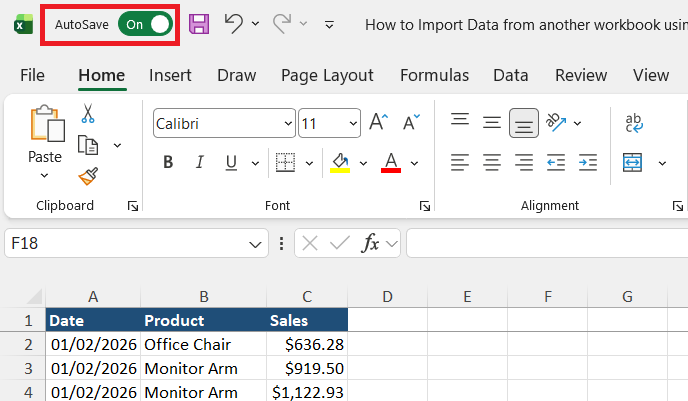Click Decrease Indent icon
This screenshot has width=688, height=401.
pos(556,162)
